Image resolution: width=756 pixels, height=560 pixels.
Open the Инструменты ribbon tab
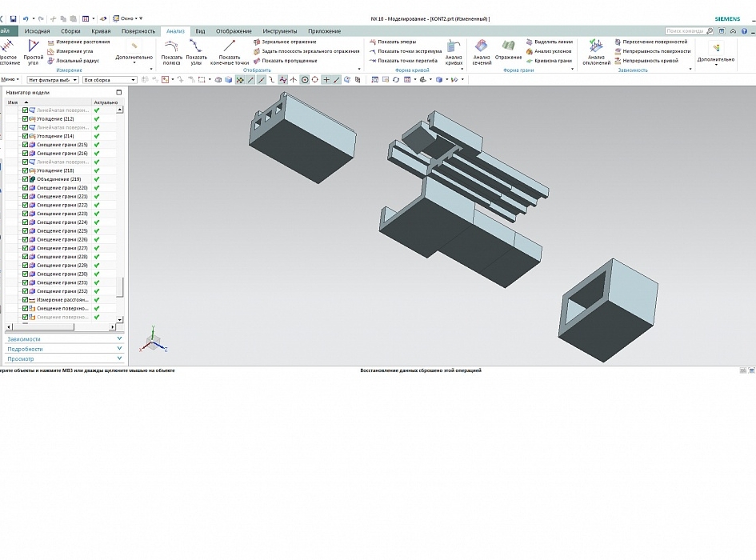pos(279,31)
